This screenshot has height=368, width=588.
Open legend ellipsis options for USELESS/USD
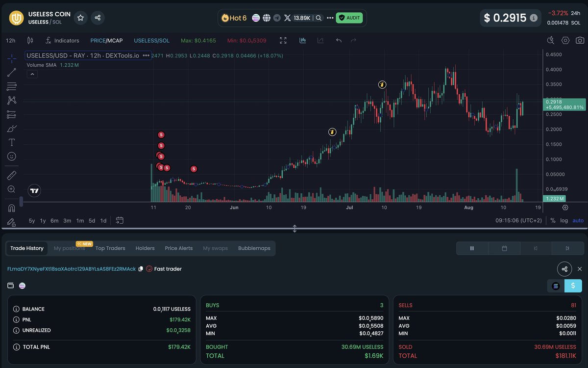(146, 56)
